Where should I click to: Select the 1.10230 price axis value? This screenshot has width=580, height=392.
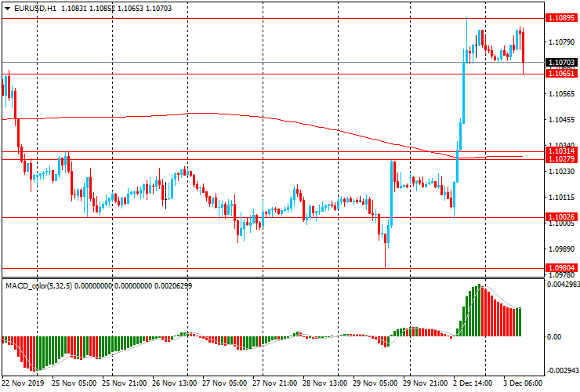[562, 172]
